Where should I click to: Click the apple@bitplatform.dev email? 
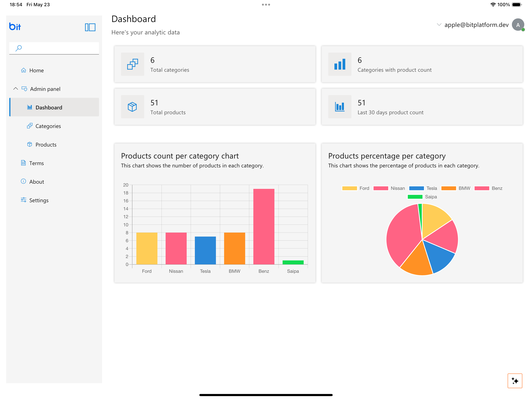click(x=477, y=25)
